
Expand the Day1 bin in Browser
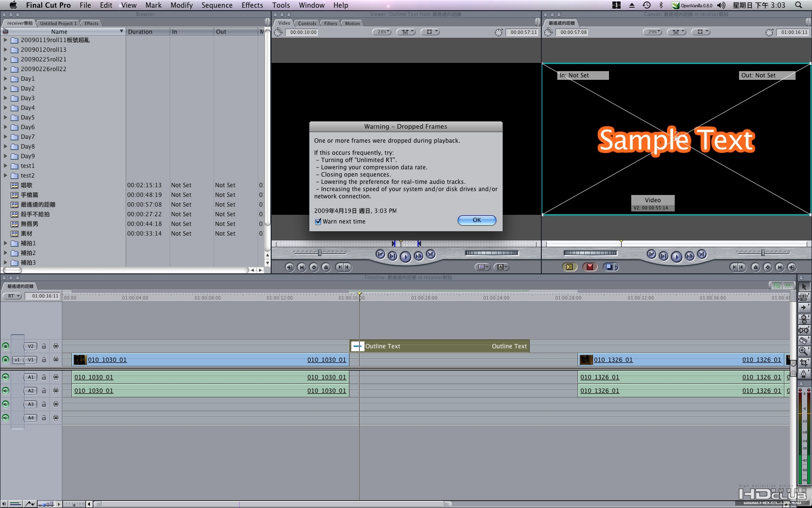(5, 79)
